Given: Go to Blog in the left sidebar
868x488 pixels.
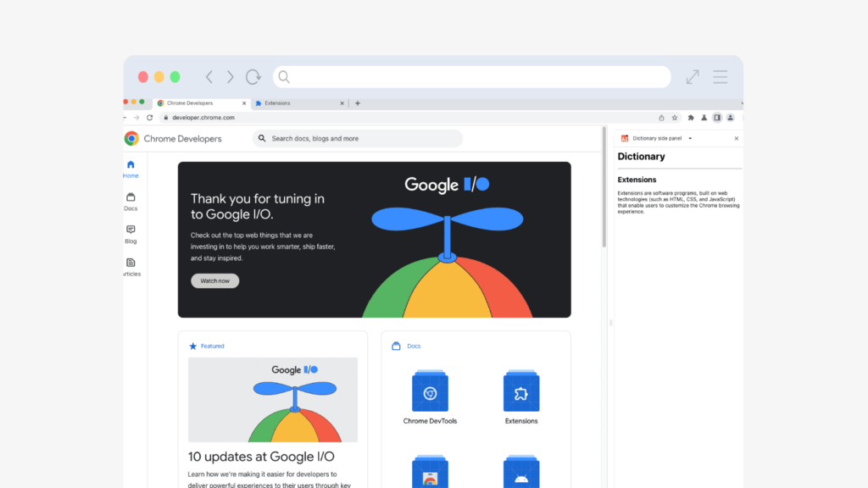Looking at the screenshot, I should pos(131,234).
